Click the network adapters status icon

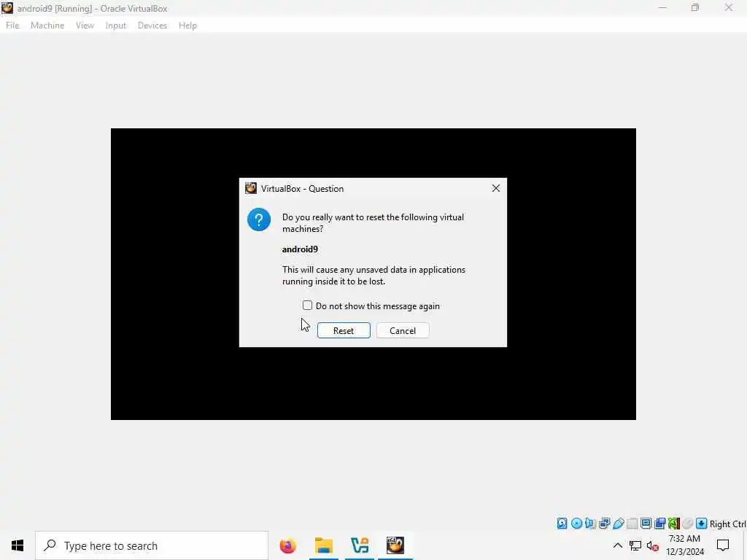click(605, 524)
